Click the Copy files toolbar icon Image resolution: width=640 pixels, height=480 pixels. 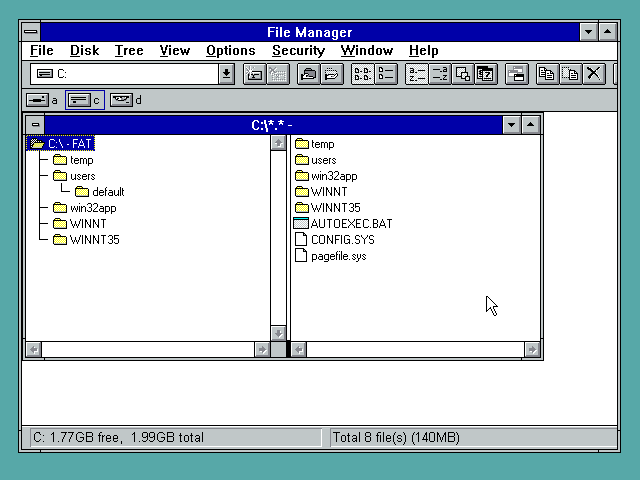pyautogui.click(x=547, y=74)
